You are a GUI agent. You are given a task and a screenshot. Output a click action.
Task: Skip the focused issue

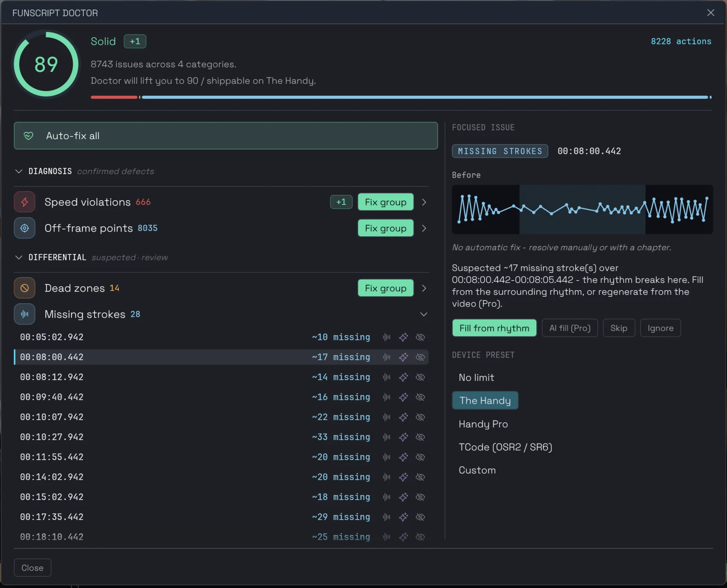point(619,328)
